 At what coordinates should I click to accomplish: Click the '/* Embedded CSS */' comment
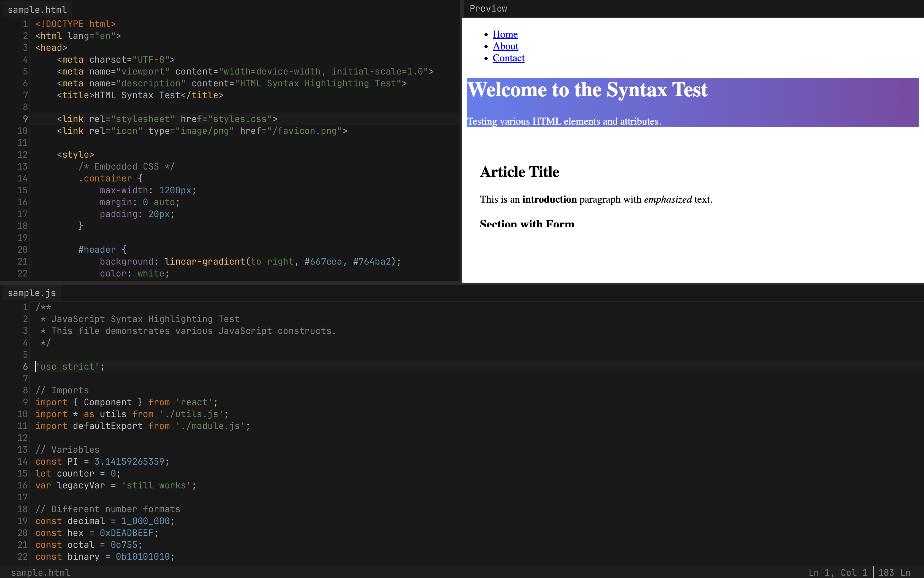(126, 166)
